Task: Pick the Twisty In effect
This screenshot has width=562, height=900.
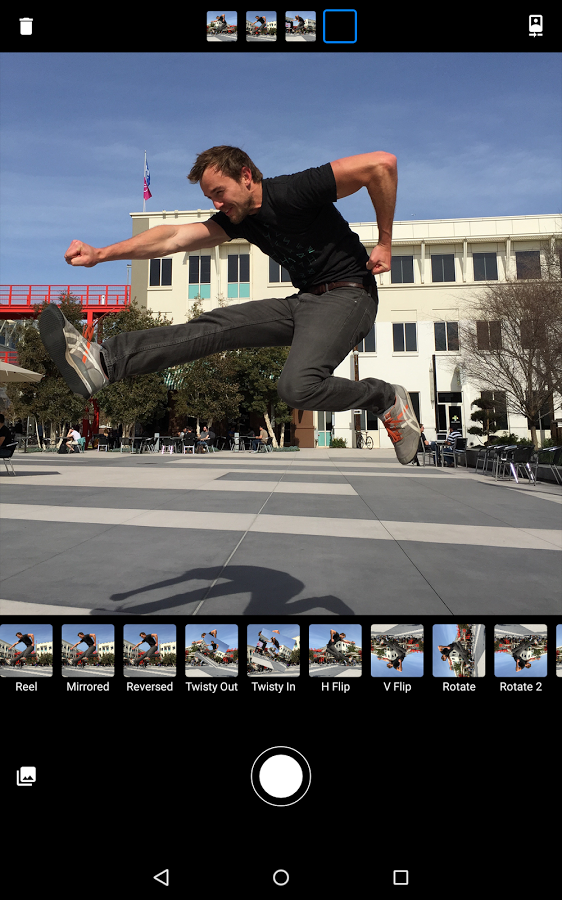Action: click(273, 658)
